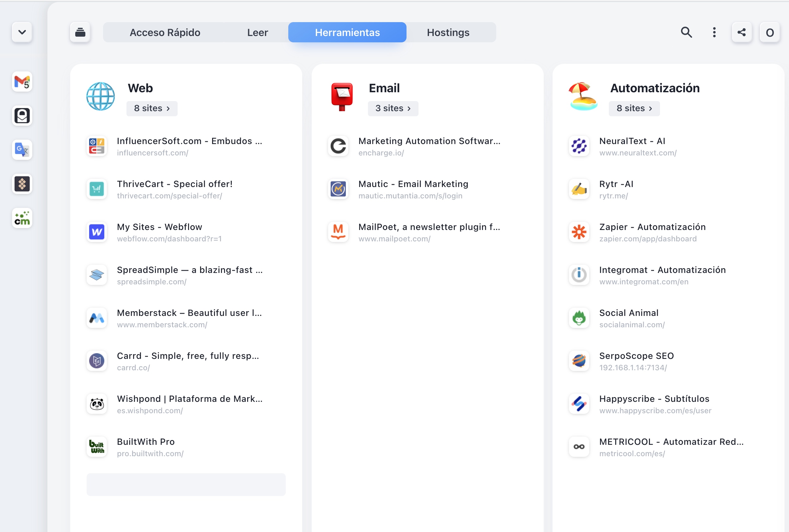This screenshot has height=532, width=789.
Task: Open 'Mautic - Email Marketing' link
Action: tap(413, 184)
